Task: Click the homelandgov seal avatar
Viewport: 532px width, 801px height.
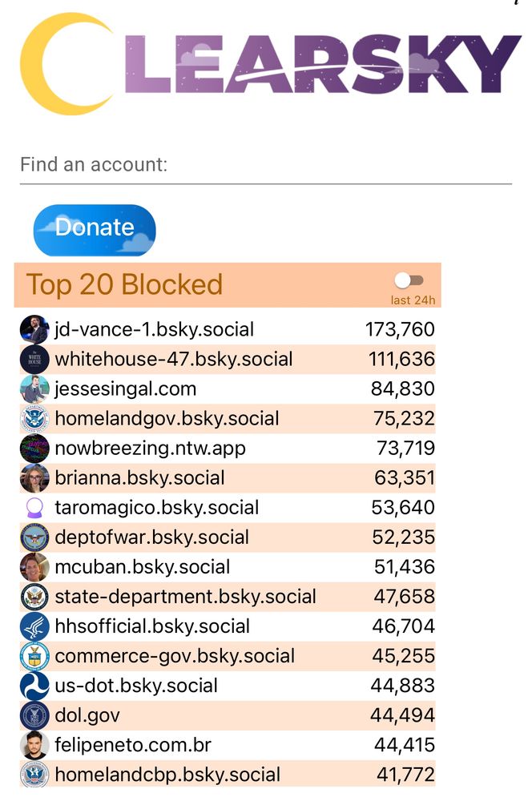Action: (x=34, y=418)
